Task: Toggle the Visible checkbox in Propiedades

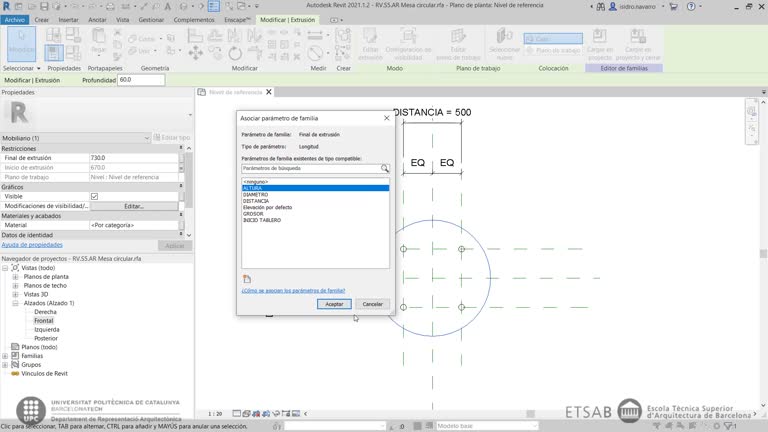Action: 95,196
